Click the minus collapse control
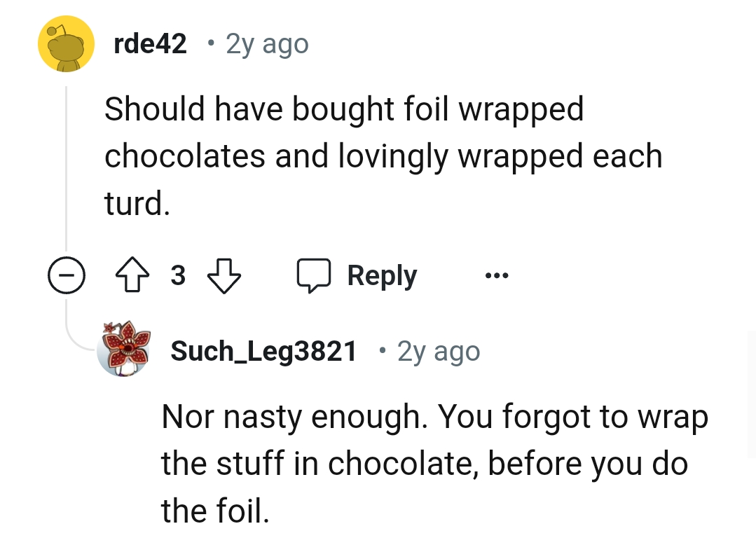 [67, 275]
